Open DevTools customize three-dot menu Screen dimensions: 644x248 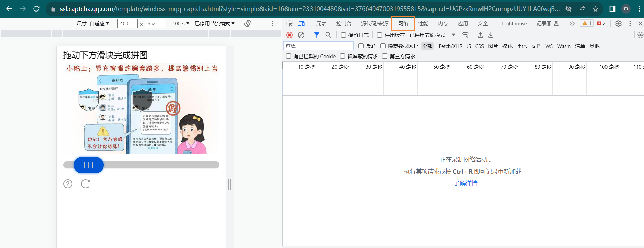point(630,23)
